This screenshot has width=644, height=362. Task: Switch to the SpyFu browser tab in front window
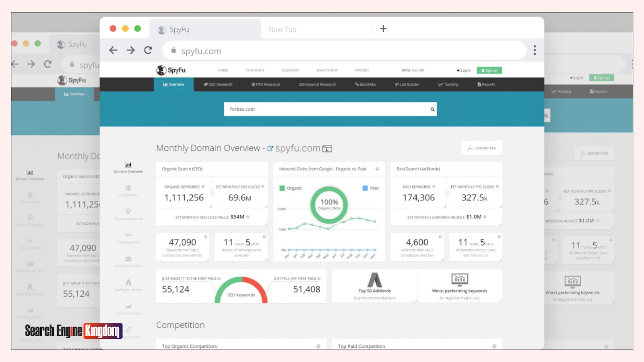205,29
